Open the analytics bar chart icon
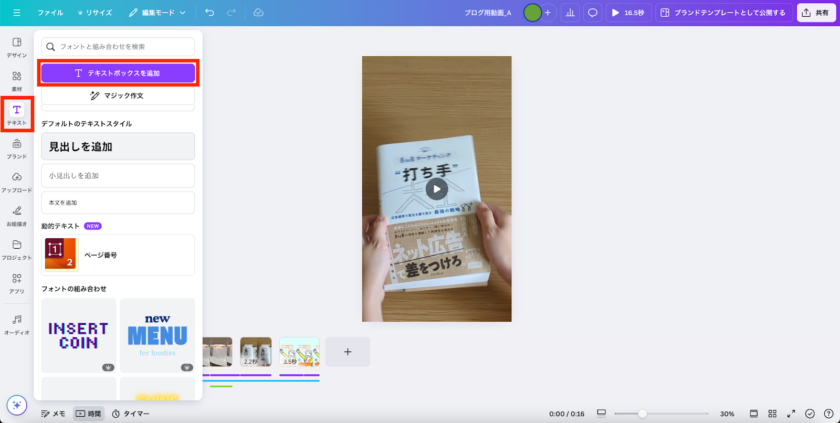The image size is (840, 423). coord(570,13)
